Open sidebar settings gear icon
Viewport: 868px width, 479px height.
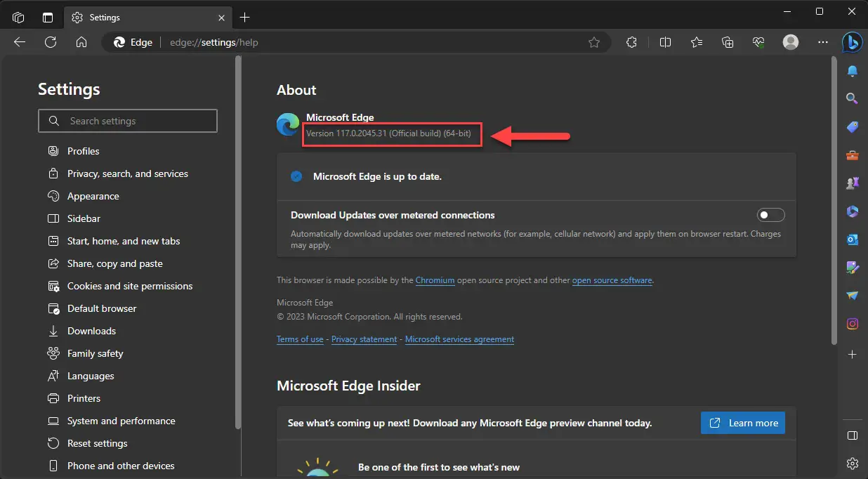[x=853, y=464]
